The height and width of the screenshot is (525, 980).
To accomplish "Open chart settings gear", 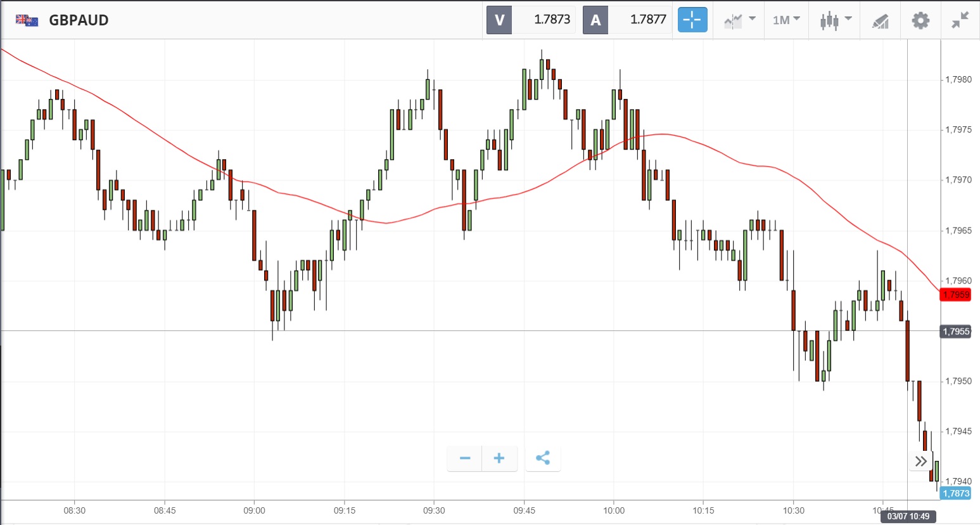I will point(920,20).
